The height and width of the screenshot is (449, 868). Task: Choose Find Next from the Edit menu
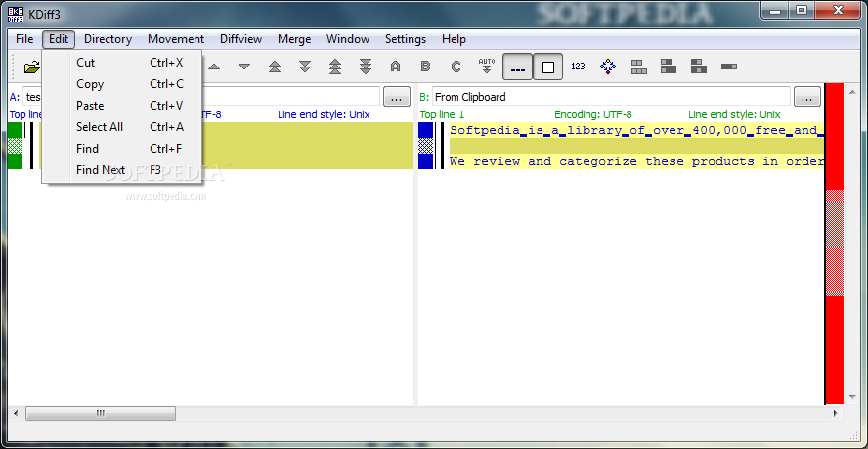tap(122, 170)
